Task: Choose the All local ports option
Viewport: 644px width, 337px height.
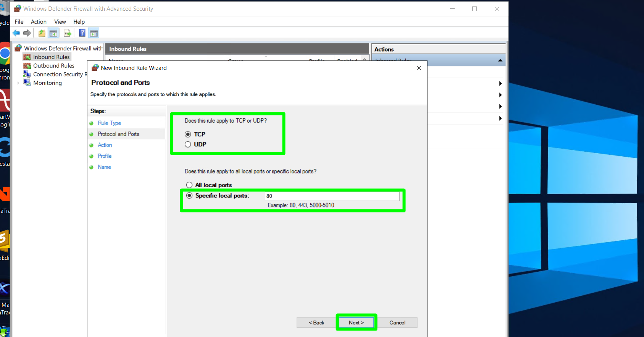Action: coord(189,185)
